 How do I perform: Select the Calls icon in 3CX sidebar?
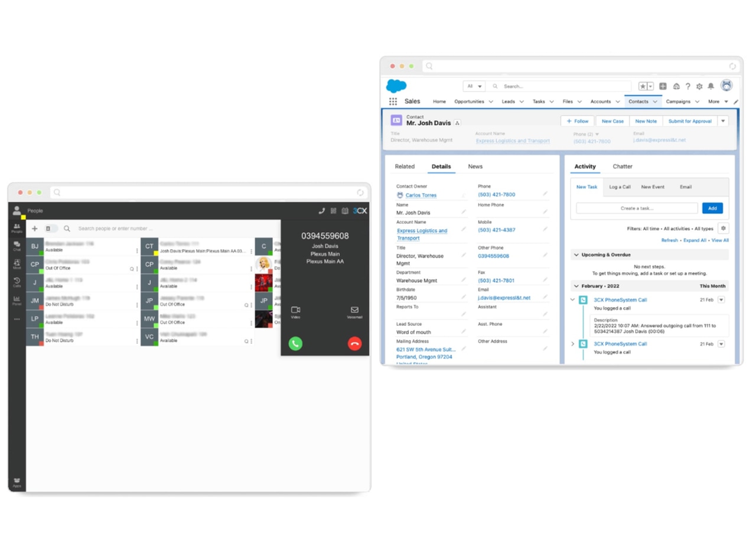[17, 281]
